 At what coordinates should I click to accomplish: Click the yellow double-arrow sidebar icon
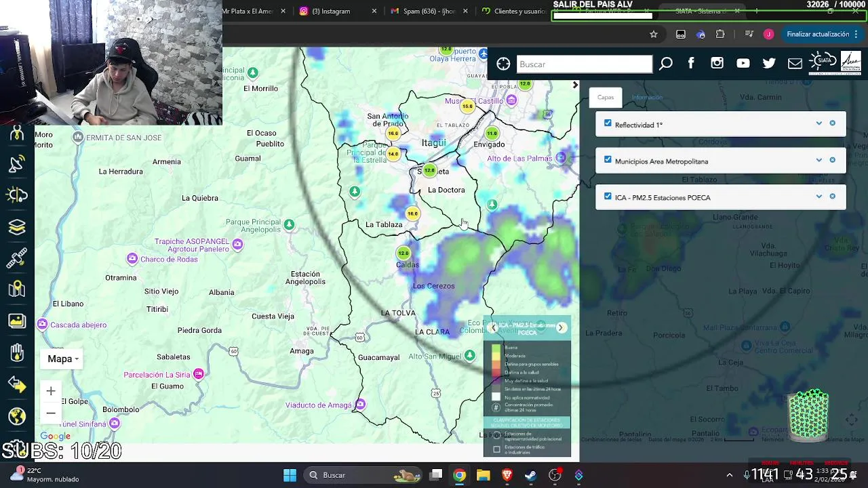[x=17, y=384]
